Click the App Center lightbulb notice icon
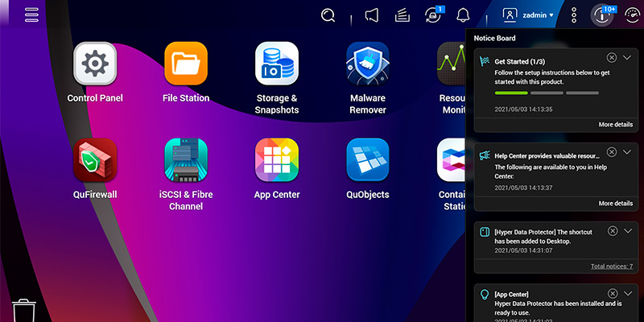Image resolution: width=644 pixels, height=322 pixels. click(x=485, y=295)
